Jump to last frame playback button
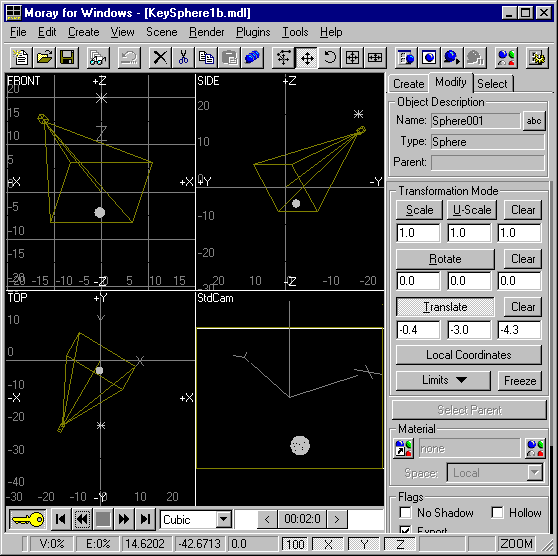Viewport: 558px width, 556px height. 145,519
